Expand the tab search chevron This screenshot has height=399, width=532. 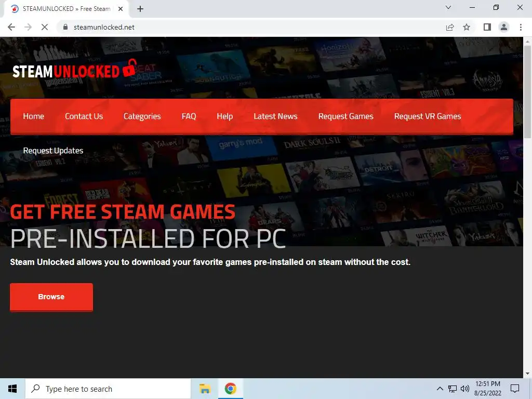coord(448,7)
